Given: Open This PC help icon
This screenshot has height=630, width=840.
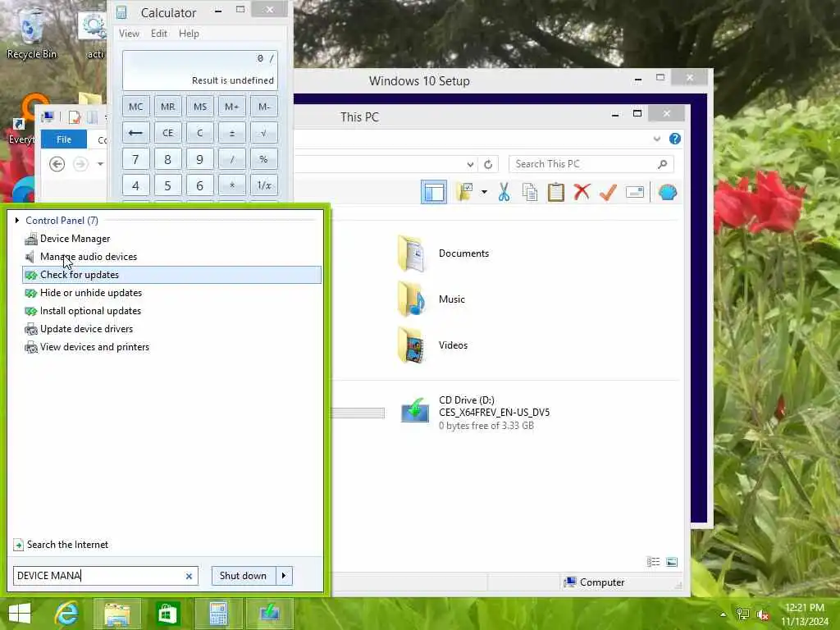Looking at the screenshot, I should tap(675, 139).
